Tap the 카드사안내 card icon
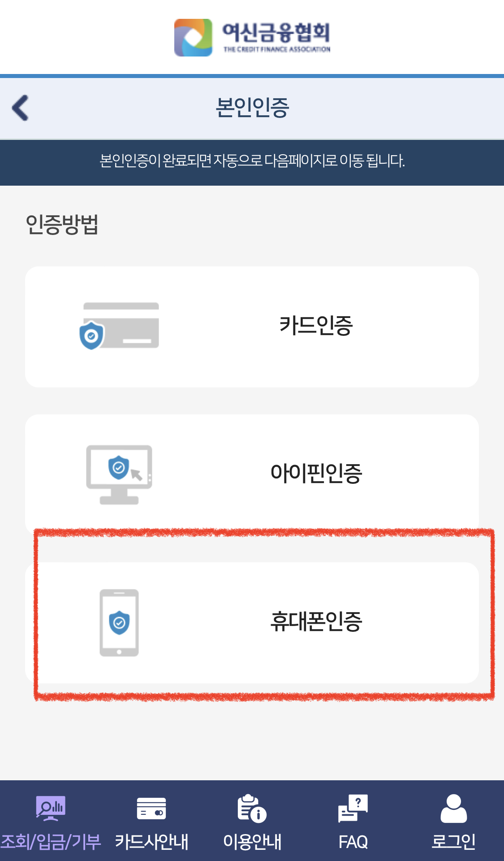Image resolution: width=504 pixels, height=861 pixels. click(151, 808)
